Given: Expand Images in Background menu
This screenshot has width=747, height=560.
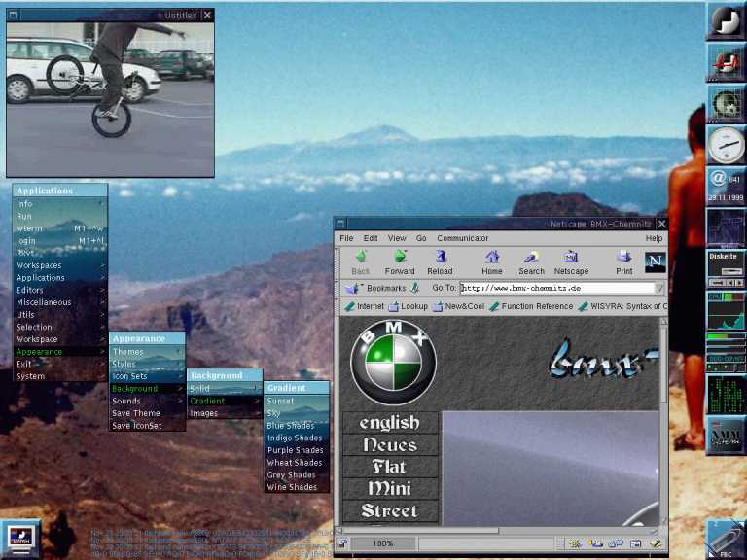Looking at the screenshot, I should 225,413.
